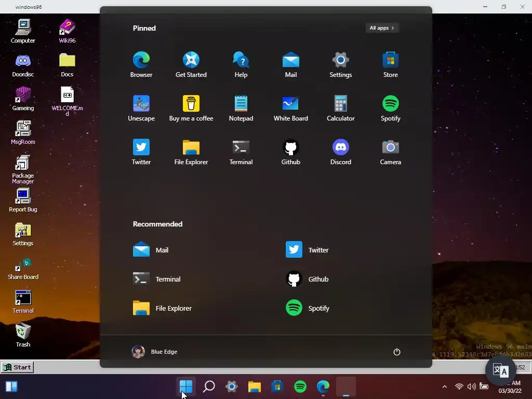
Task: Open the Terminal desktop icon
Action: tap(23, 302)
